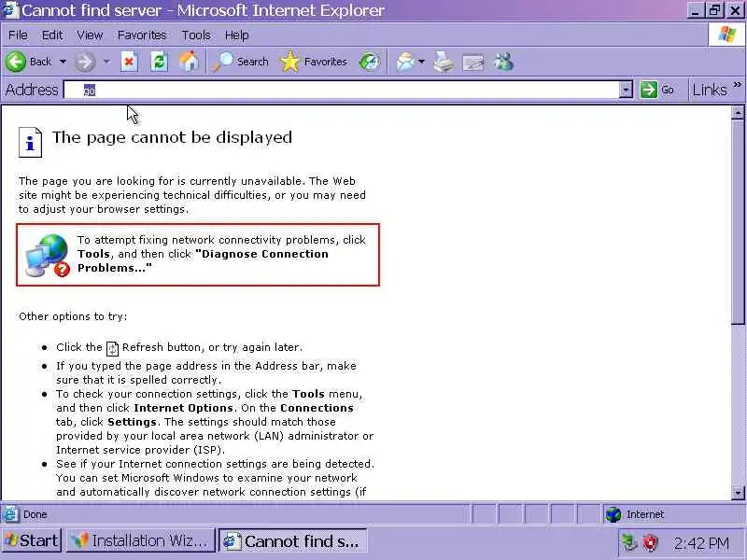The width and height of the screenshot is (747, 560).
Task: Click the network tray icon
Action: 629,542
